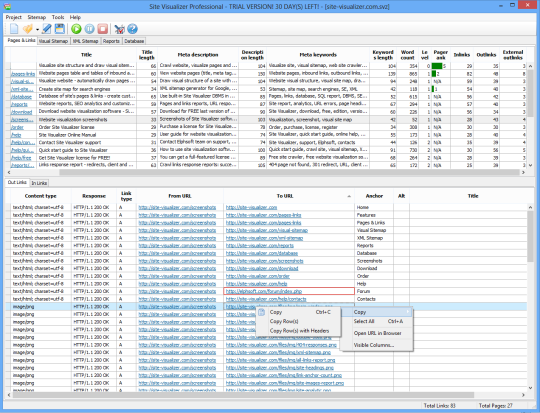Choose Open URL in Browser
This screenshot has width=540, height=413.
point(376,333)
